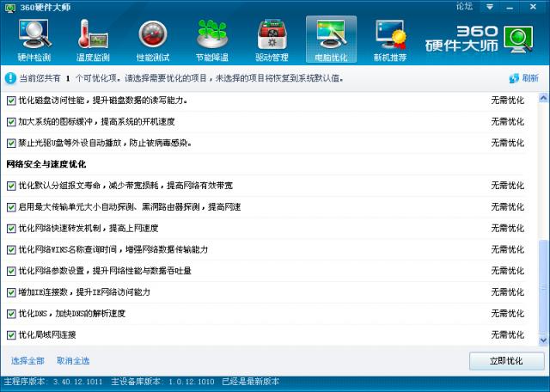
Task: Click the vertical scrollbar thumb
Action: (543, 287)
